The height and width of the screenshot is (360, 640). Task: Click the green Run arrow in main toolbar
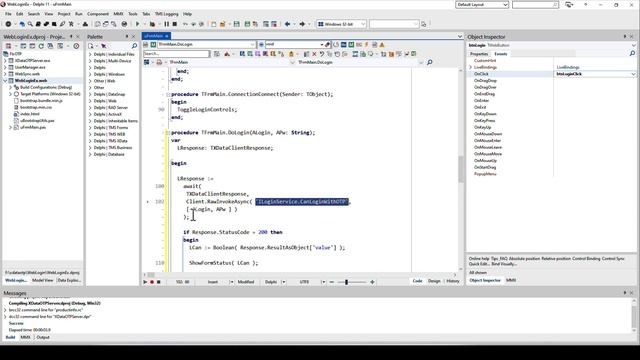click(x=138, y=24)
